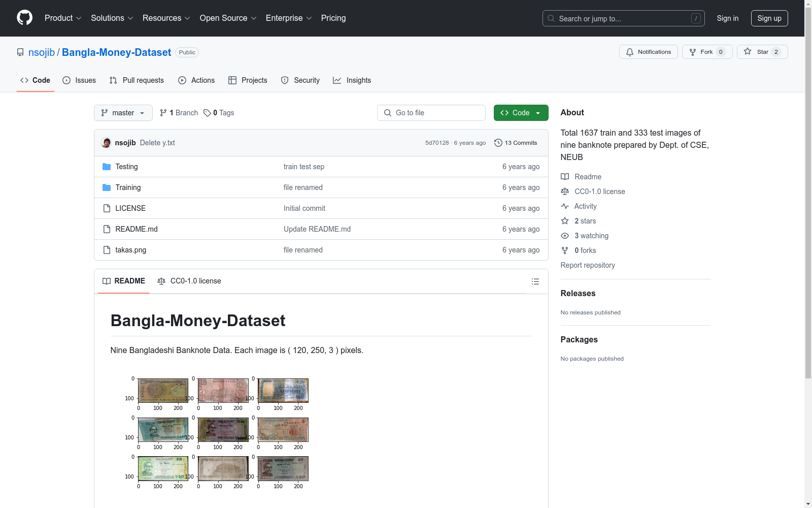This screenshot has height=508, width=812.
Task: Click the banknote samples image in README
Action: click(x=217, y=433)
